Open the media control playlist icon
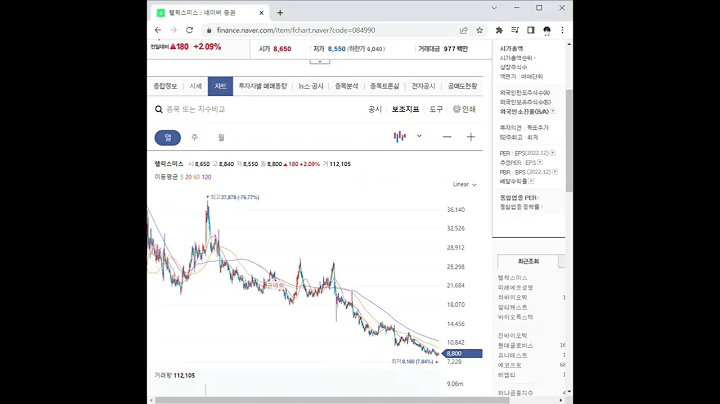The image size is (720, 404). pos(515,30)
